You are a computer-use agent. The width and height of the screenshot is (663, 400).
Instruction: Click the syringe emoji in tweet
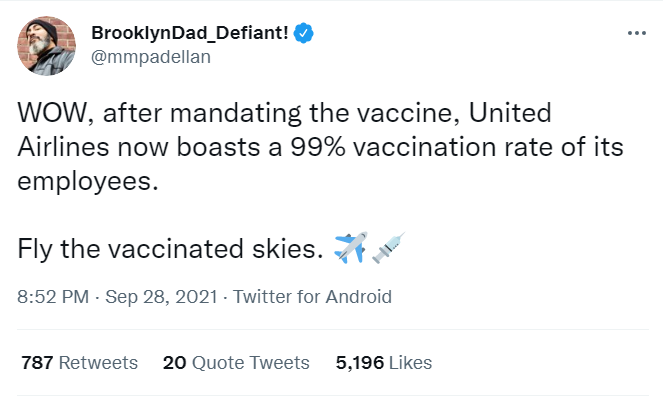coord(387,247)
